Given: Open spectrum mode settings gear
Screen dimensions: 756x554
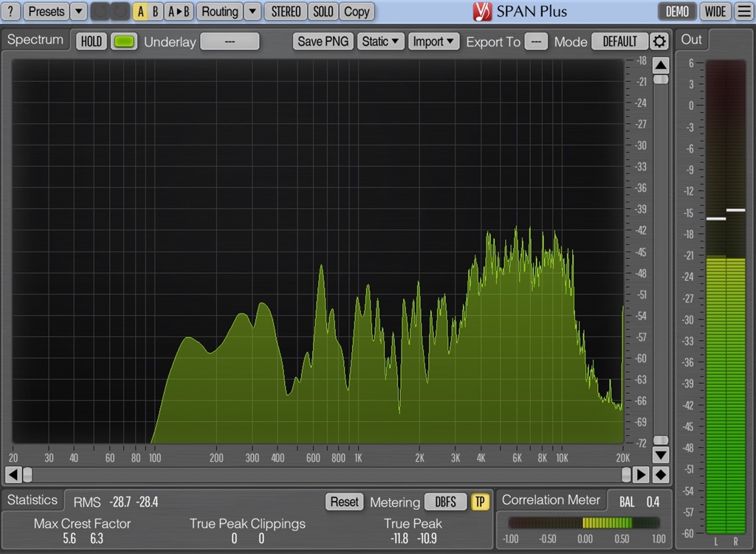Looking at the screenshot, I should click(659, 41).
